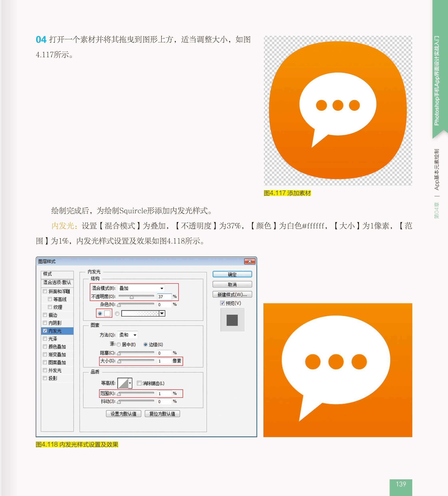The height and width of the screenshot is (496, 448).
Task: Click the contour curve thumbnail
Action: click(x=123, y=383)
